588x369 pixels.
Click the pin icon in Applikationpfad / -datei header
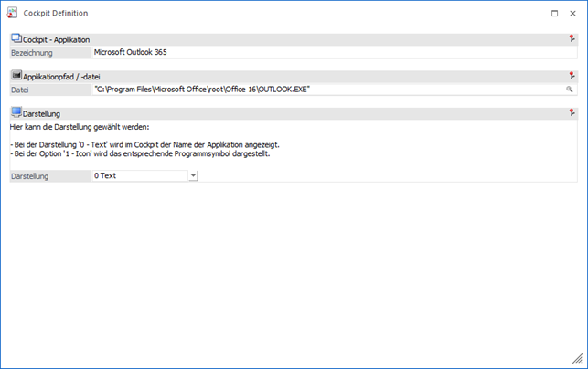572,76
